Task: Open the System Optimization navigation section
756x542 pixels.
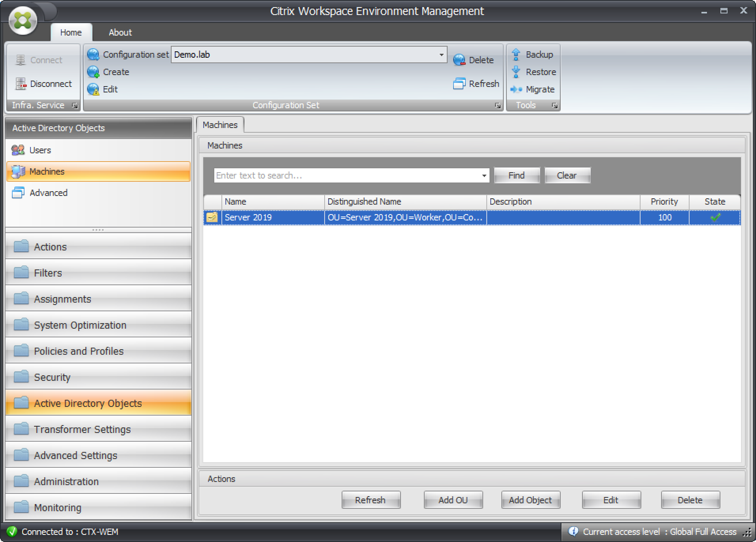Action: (x=80, y=325)
